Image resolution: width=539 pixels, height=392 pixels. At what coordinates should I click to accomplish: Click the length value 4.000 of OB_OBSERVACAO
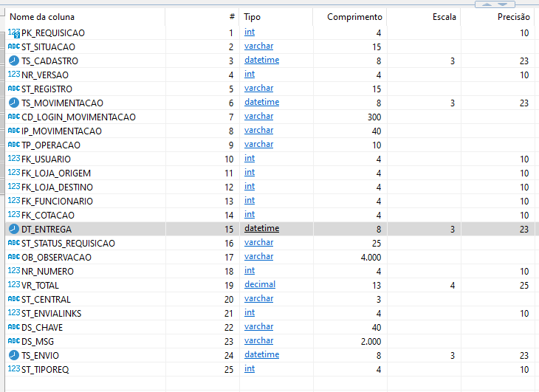point(371,258)
